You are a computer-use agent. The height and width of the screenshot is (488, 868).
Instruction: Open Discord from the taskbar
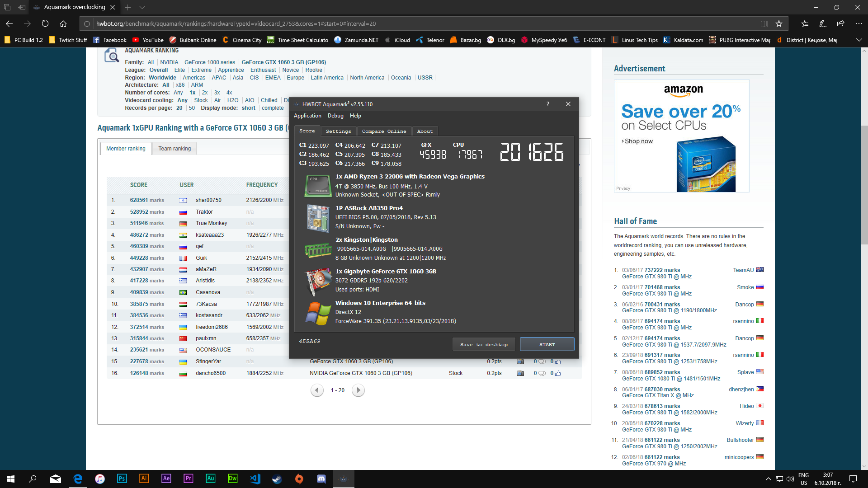point(321,479)
